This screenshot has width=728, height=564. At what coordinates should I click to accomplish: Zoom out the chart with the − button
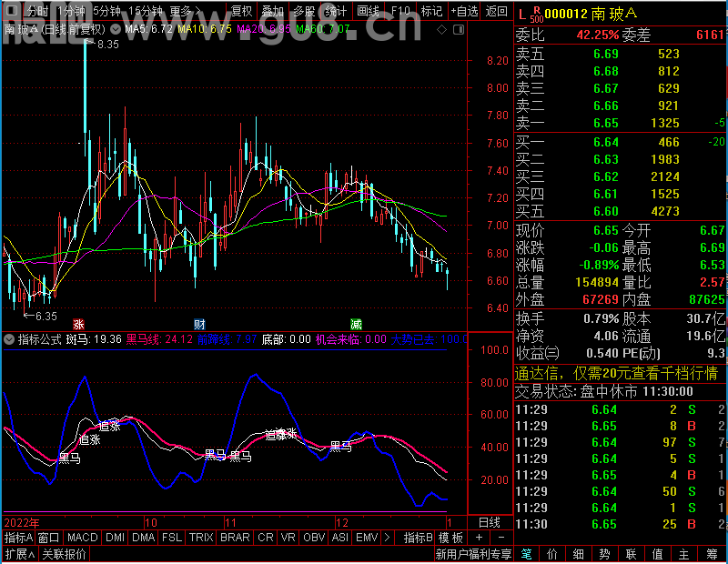click(501, 538)
